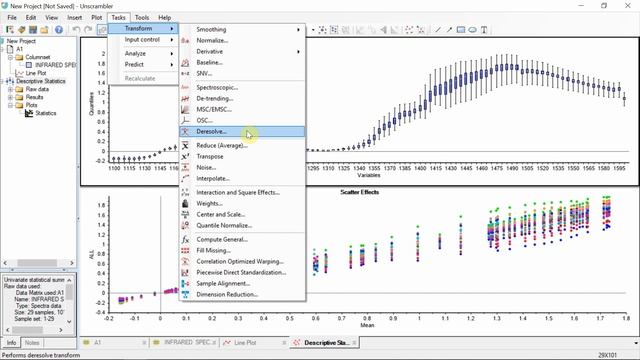Open the Derivative submenu arrow

(x=298, y=51)
